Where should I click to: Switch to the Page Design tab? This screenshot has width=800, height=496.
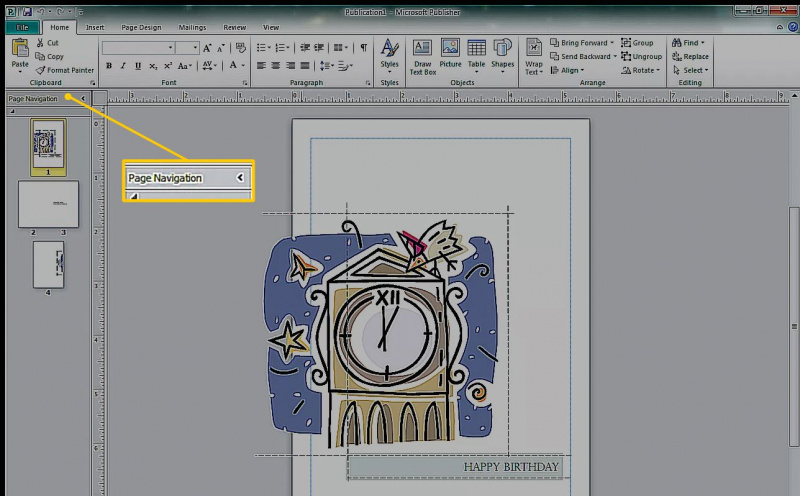141,28
